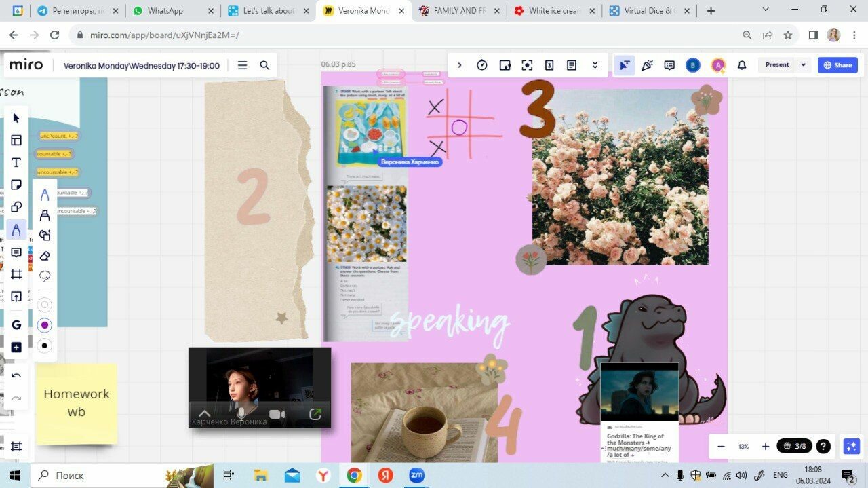Open the Upload tool

[x=16, y=297]
